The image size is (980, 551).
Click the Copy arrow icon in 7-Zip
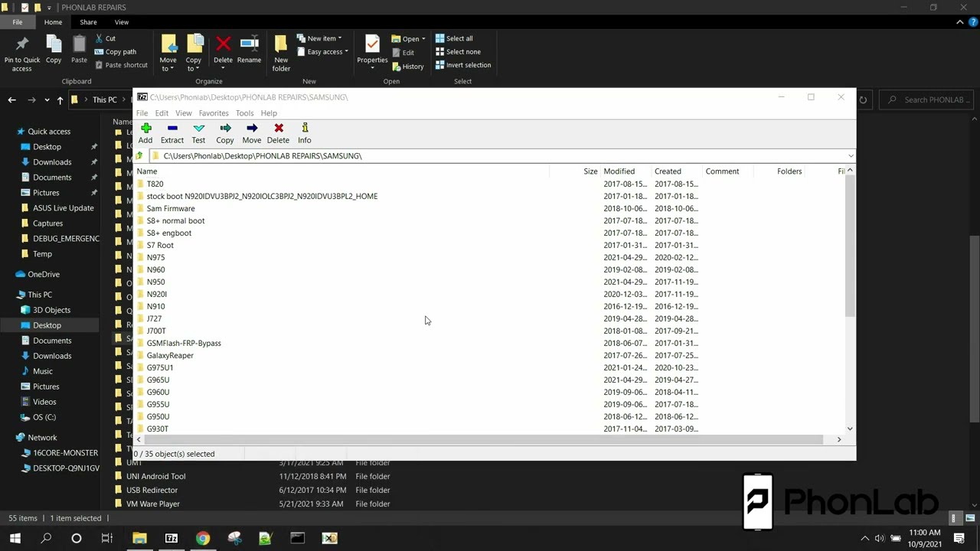[225, 133]
